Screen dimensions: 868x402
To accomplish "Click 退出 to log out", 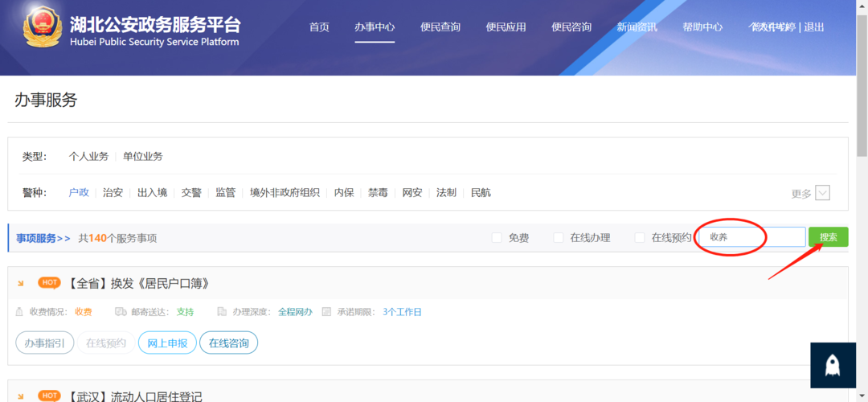I will pos(813,27).
